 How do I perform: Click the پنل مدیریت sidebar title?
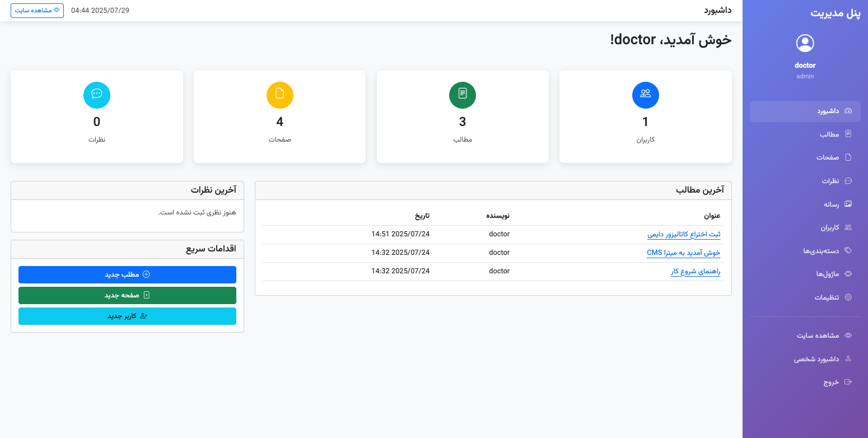tap(834, 12)
